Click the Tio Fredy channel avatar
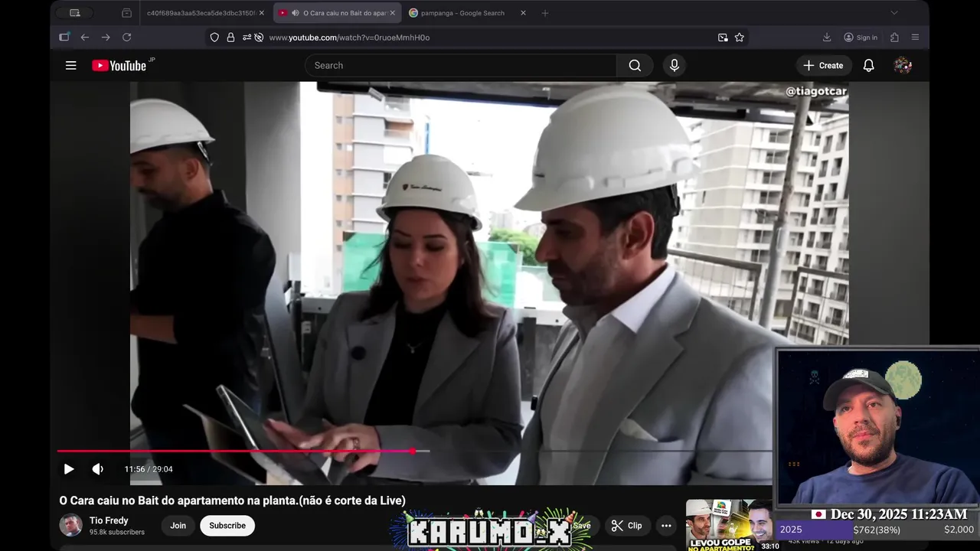Viewport: 980px width, 551px height. click(70, 525)
